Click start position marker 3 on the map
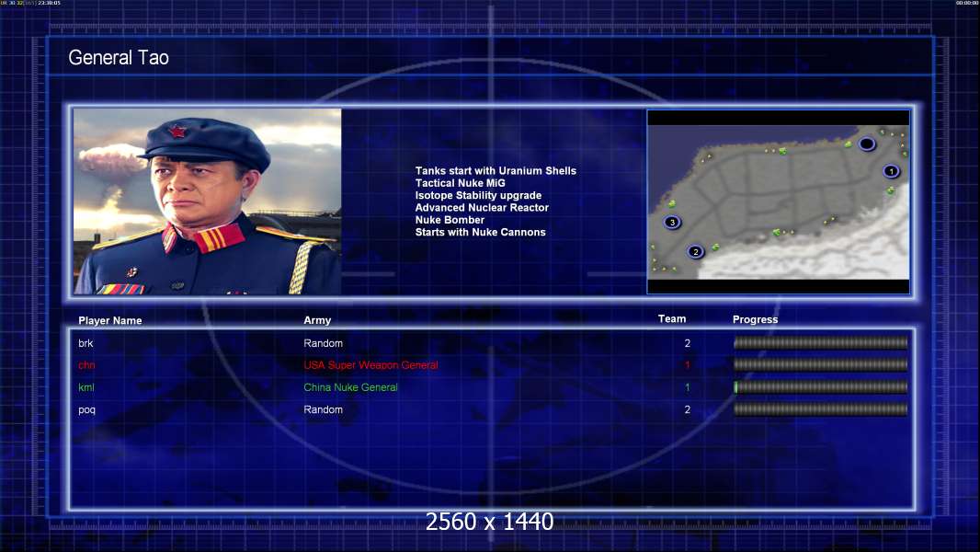This screenshot has width=980, height=552. pyautogui.click(x=672, y=222)
